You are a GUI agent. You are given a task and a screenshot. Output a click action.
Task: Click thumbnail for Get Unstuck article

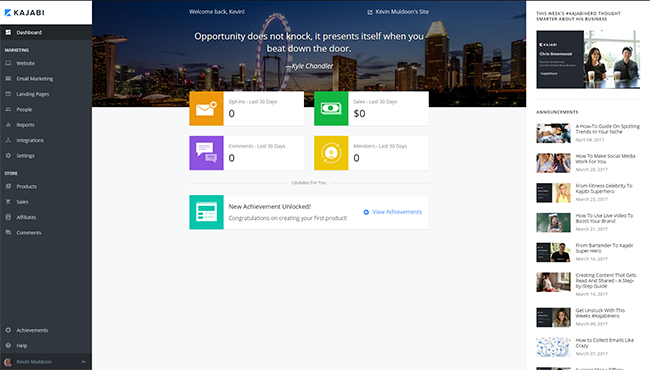pyautogui.click(x=553, y=317)
